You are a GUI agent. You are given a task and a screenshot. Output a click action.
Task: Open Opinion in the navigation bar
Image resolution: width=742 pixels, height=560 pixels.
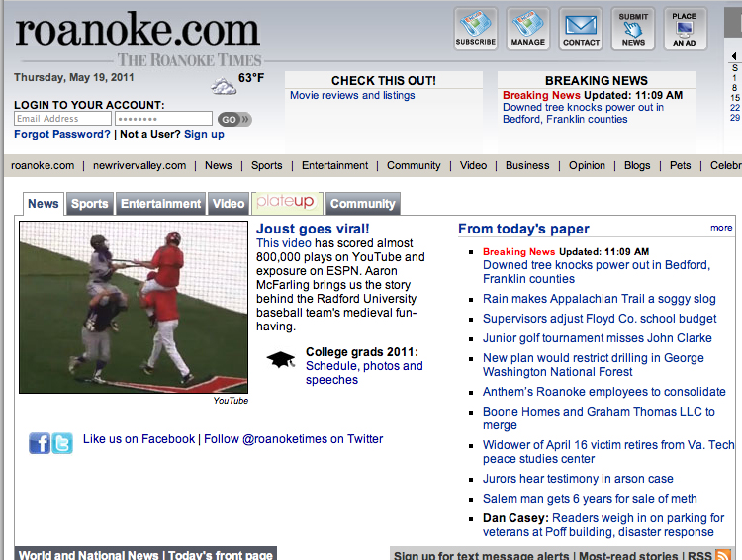pos(587,165)
